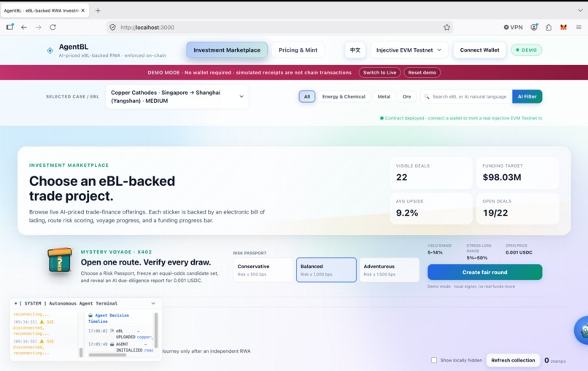Click the warning icon at 09:34:35 log line
This screenshot has width=588, height=371.
42,322
